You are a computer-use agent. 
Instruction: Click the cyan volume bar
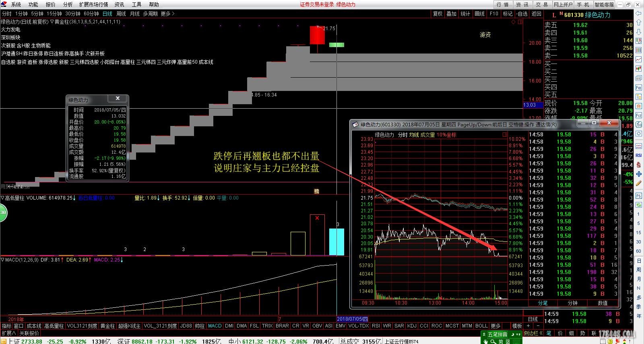pyautogui.click(x=336, y=242)
